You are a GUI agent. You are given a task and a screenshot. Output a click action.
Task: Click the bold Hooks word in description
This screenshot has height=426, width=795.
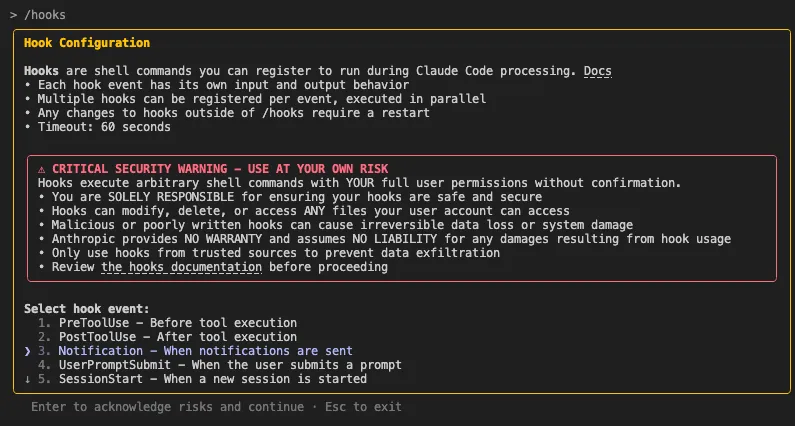(x=41, y=71)
